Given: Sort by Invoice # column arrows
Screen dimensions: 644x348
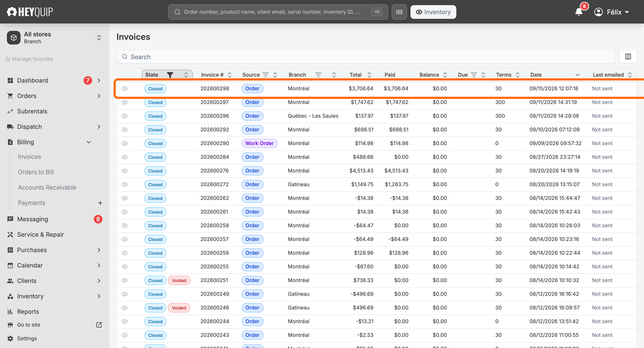Looking at the screenshot, I should coord(229,75).
